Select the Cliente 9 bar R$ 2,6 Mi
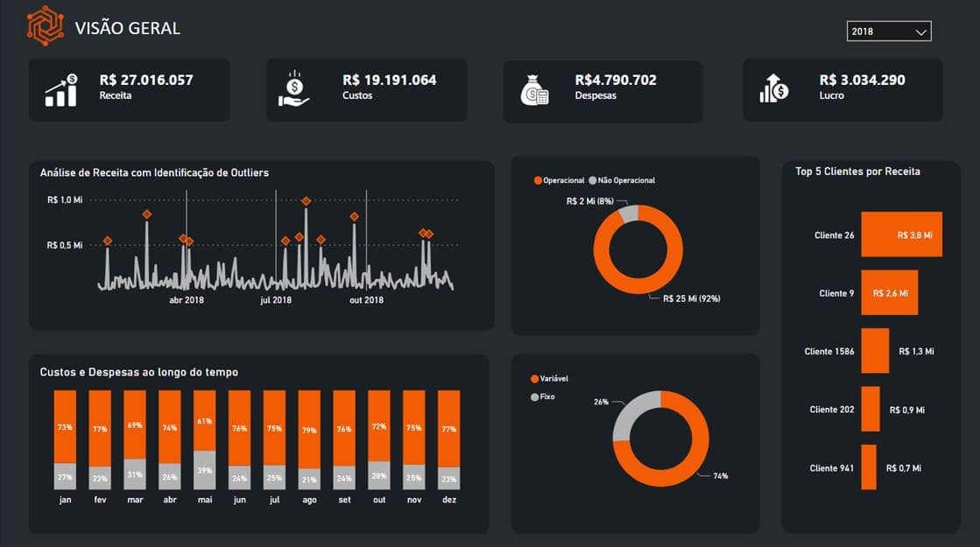The width and height of the screenshot is (980, 547). [x=890, y=292]
